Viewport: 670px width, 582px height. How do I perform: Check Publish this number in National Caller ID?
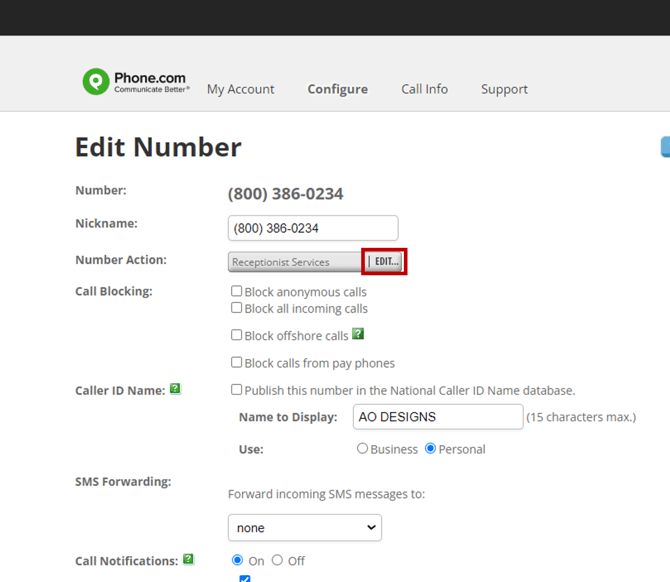click(x=236, y=390)
